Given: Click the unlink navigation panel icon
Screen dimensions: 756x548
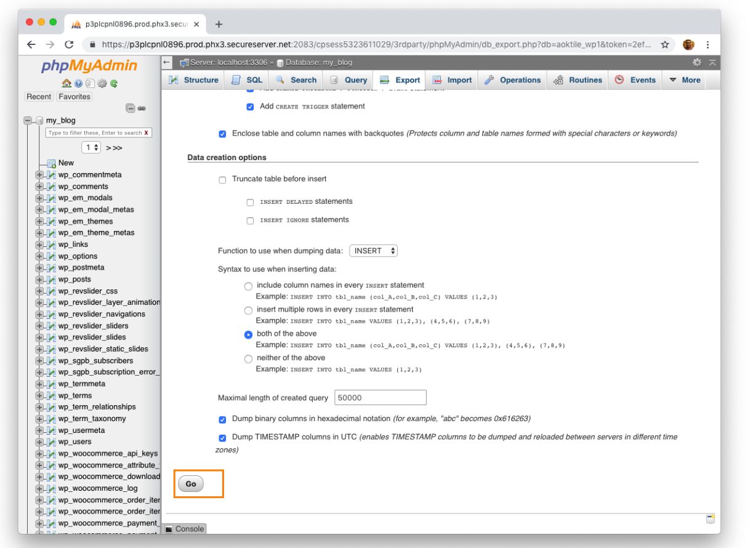Looking at the screenshot, I should (142, 108).
